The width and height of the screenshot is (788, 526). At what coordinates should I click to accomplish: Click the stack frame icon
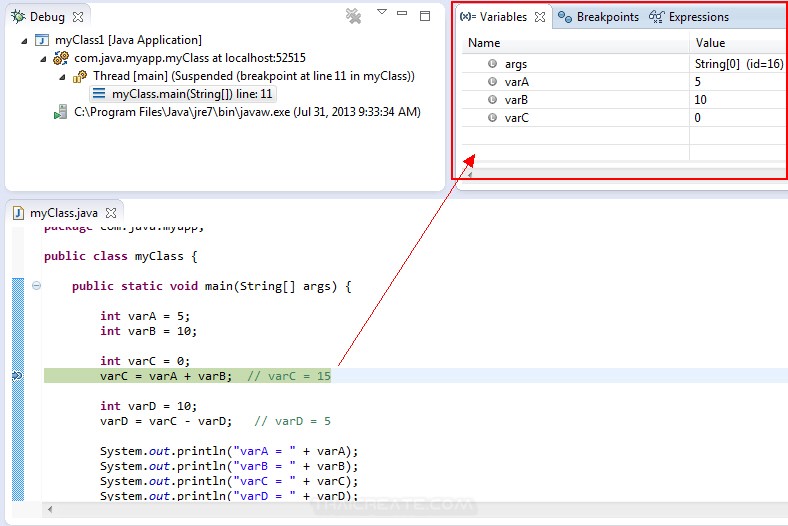click(100, 93)
